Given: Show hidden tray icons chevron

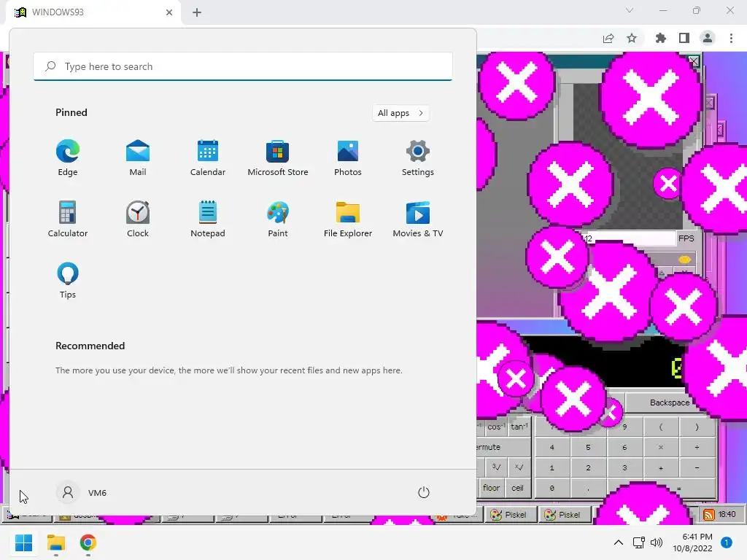Looking at the screenshot, I should (619, 542).
